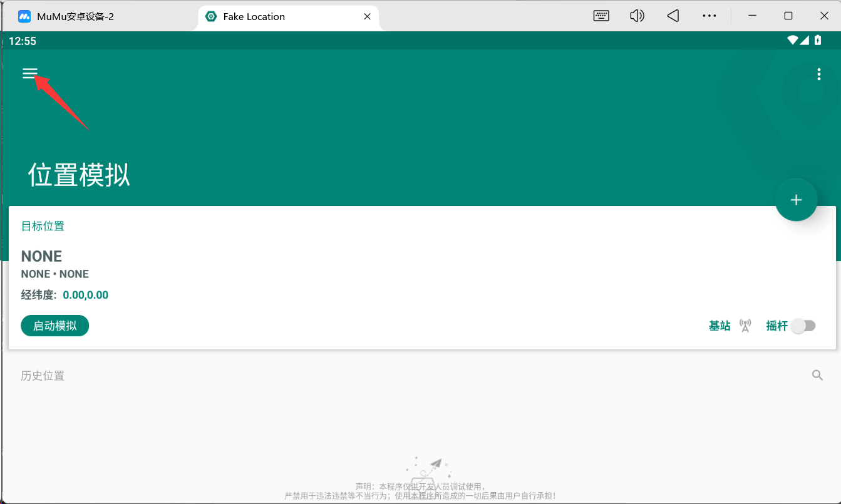This screenshot has height=504, width=841.
Task: Click the Wi-Fi status bar icon
Action: coord(793,41)
